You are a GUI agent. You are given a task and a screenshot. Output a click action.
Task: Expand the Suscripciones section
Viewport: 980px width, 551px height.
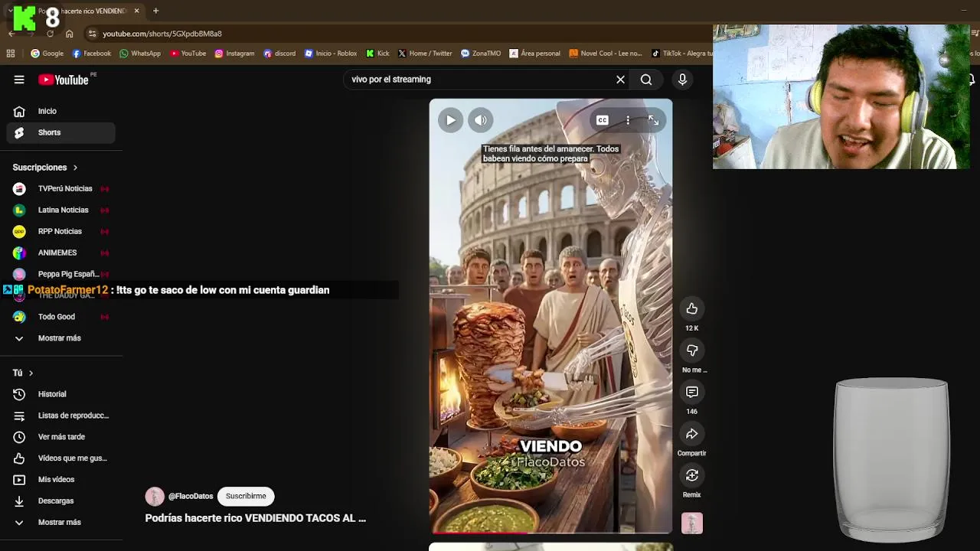pyautogui.click(x=45, y=168)
